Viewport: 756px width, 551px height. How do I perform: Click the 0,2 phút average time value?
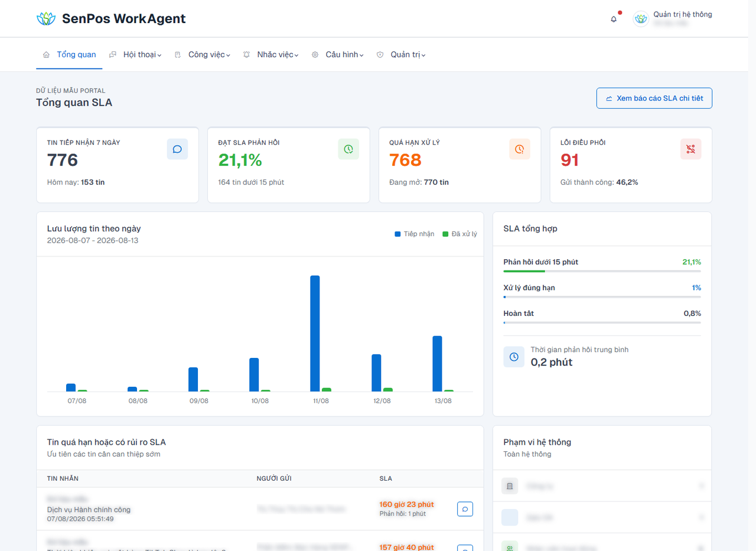[552, 362]
